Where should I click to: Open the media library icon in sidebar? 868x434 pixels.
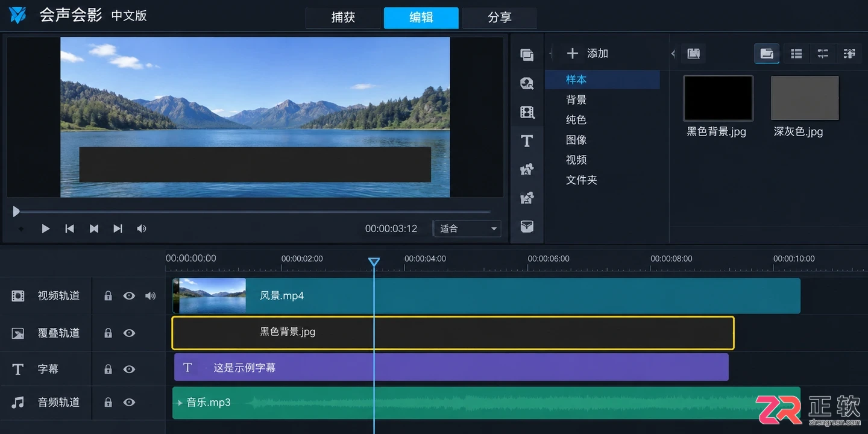pos(527,55)
